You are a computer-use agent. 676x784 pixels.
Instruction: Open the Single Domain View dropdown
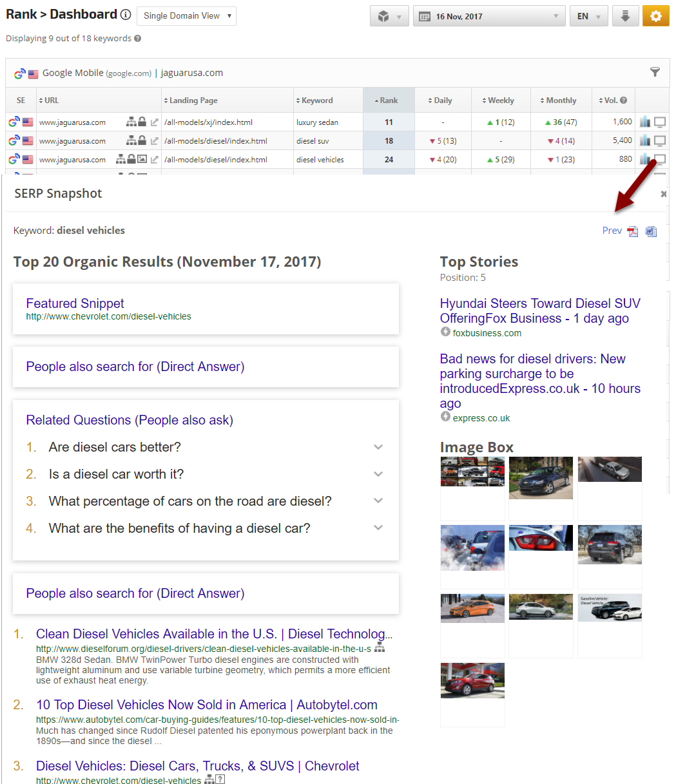[x=186, y=15]
